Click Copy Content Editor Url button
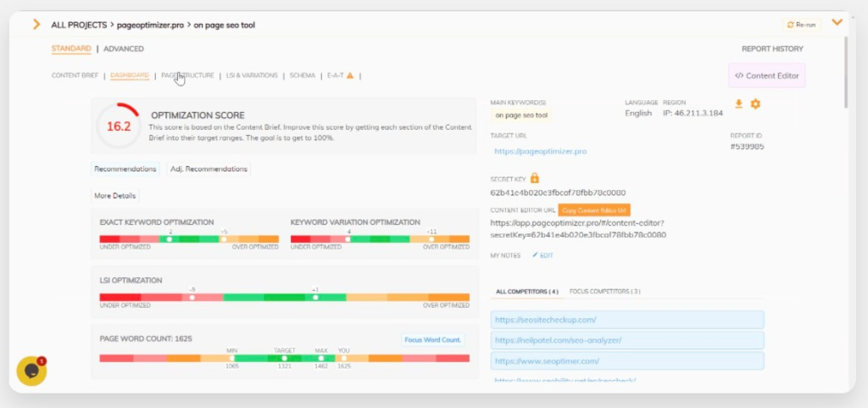The height and width of the screenshot is (408, 868). (x=594, y=210)
